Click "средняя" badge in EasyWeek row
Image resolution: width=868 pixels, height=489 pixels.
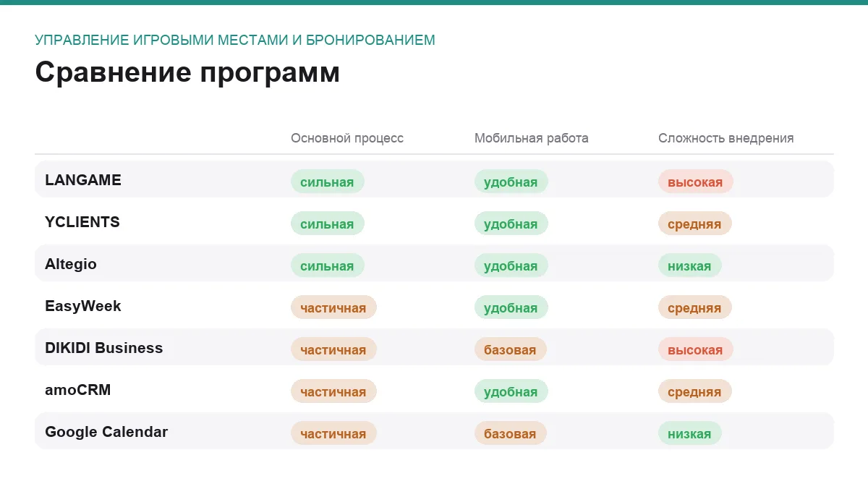pyautogui.click(x=695, y=307)
